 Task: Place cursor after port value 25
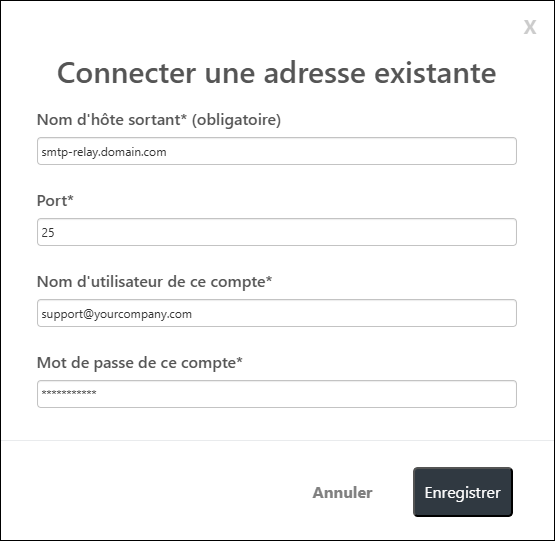pyautogui.click(x=55, y=233)
